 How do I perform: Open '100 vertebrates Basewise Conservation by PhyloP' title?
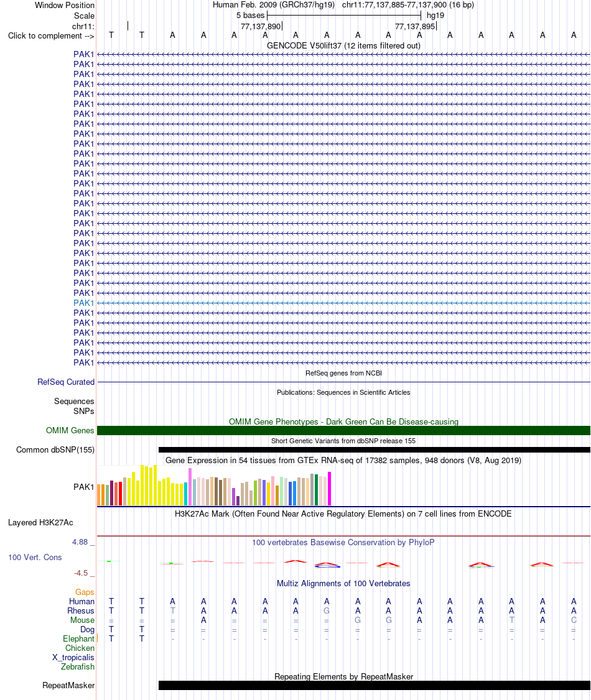[343, 543]
